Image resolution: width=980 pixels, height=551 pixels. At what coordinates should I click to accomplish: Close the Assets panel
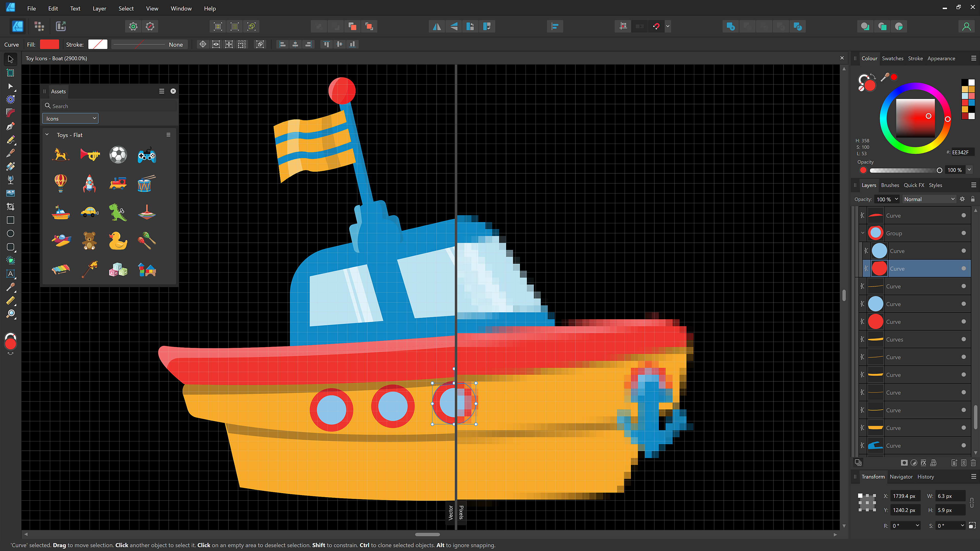click(173, 91)
